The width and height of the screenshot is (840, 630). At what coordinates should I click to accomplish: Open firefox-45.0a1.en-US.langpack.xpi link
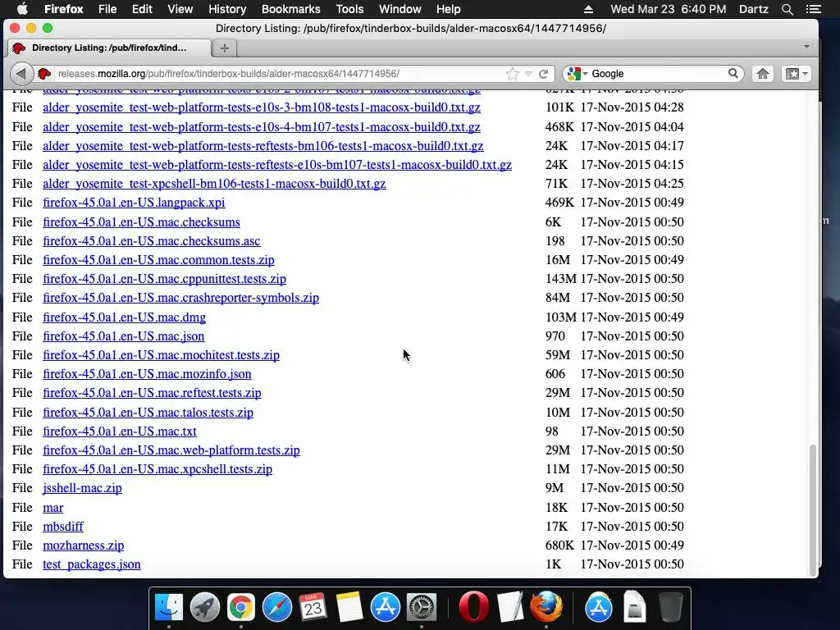point(134,203)
